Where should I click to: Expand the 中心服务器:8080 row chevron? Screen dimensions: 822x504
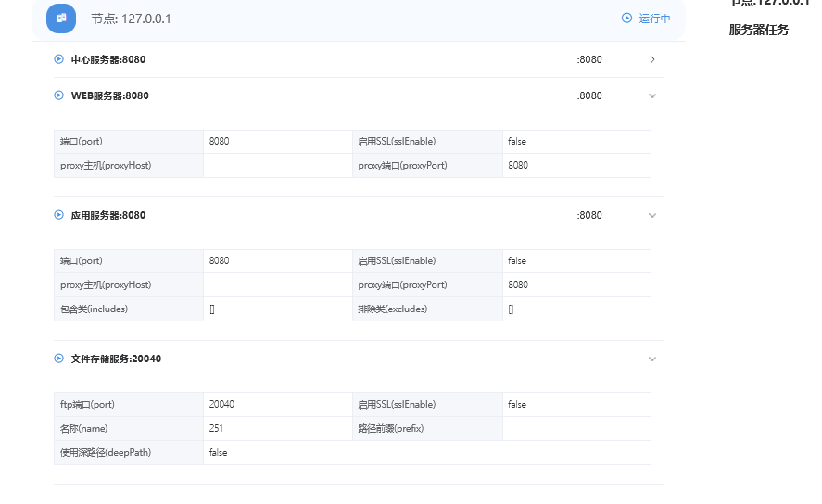[x=652, y=59]
